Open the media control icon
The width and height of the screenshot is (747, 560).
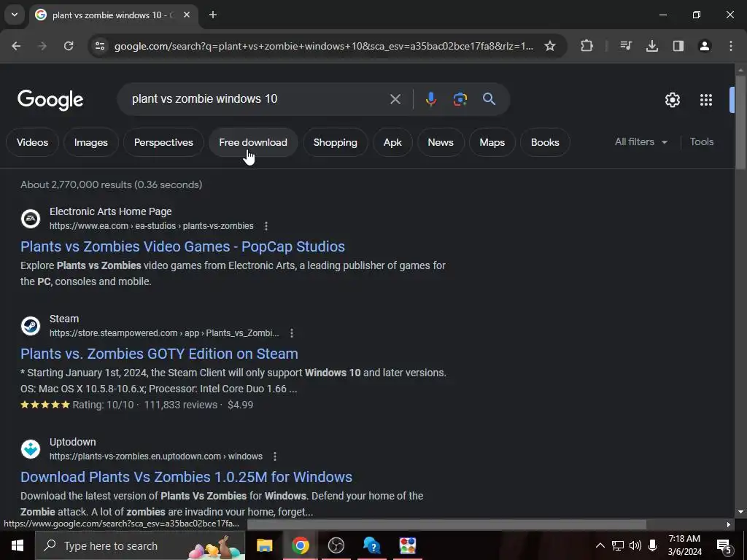click(626, 46)
